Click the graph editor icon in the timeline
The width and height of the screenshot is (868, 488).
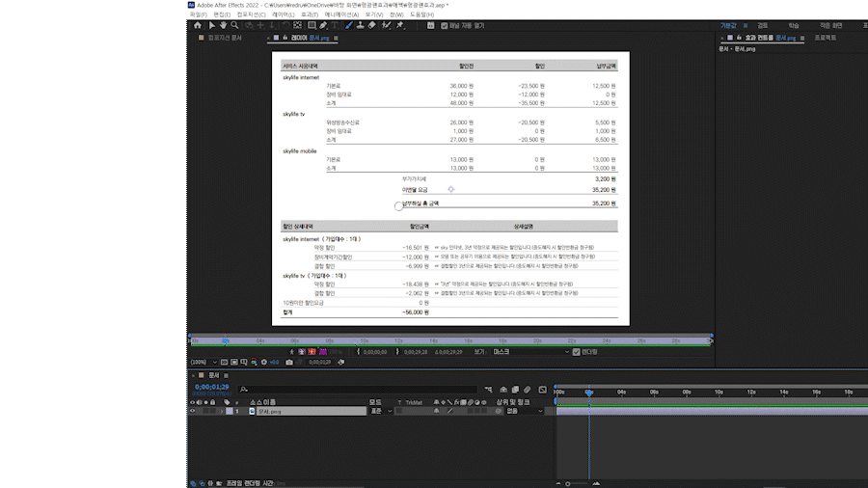(x=542, y=390)
